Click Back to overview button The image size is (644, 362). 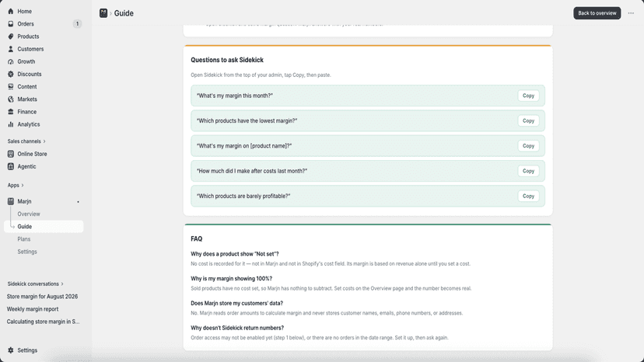(597, 13)
